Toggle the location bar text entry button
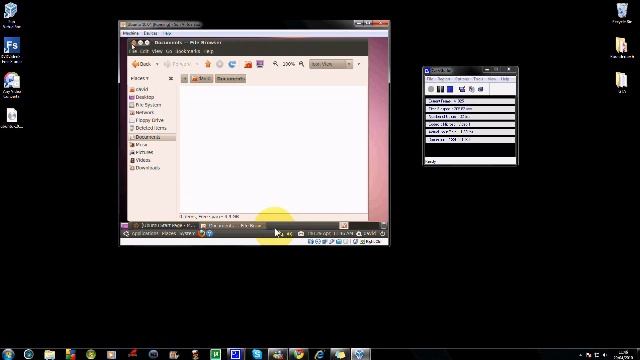This screenshot has width=640, height=360. pyautogui.click(x=184, y=78)
